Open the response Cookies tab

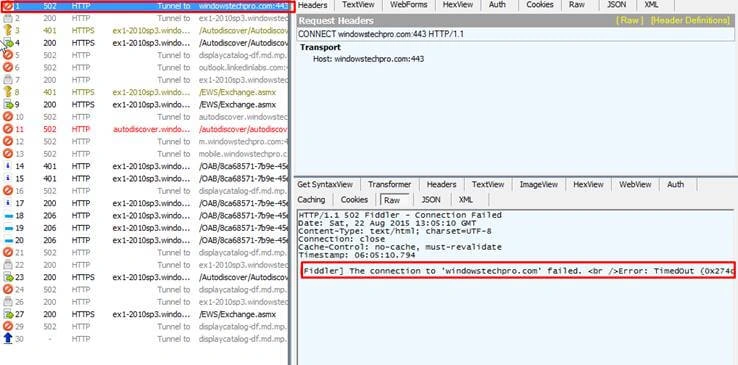point(354,200)
